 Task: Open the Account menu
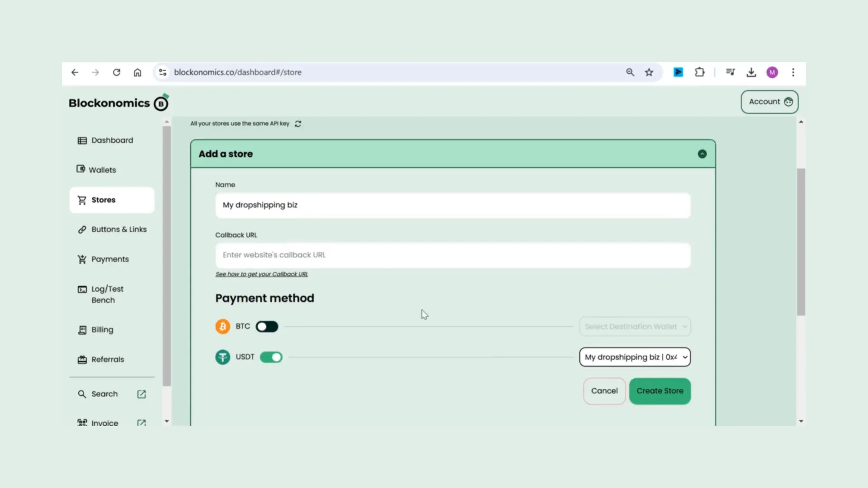(769, 101)
